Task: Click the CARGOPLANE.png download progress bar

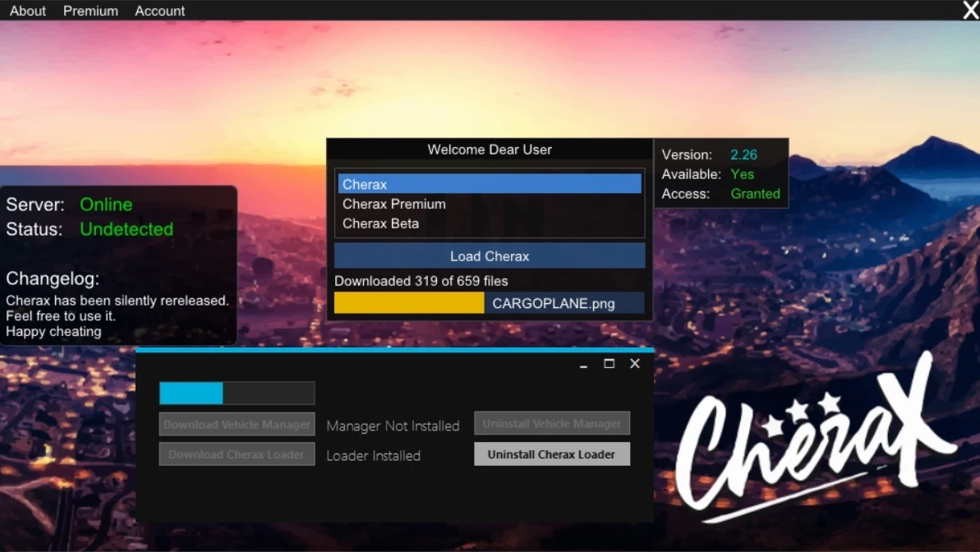Action: coord(490,302)
